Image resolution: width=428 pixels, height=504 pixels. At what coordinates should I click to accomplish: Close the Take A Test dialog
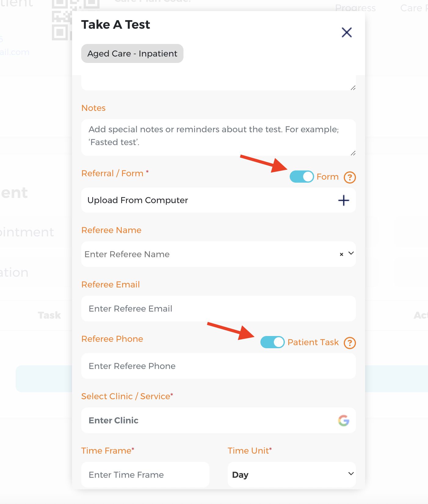(346, 32)
